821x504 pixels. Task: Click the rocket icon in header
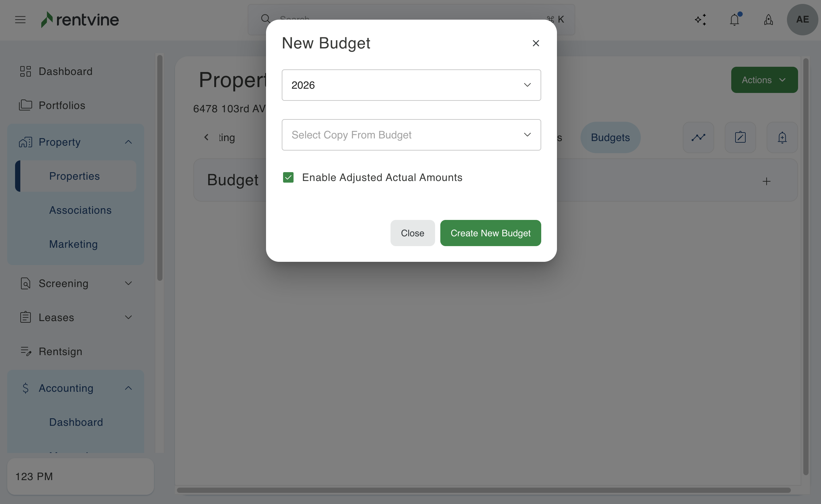click(x=768, y=20)
